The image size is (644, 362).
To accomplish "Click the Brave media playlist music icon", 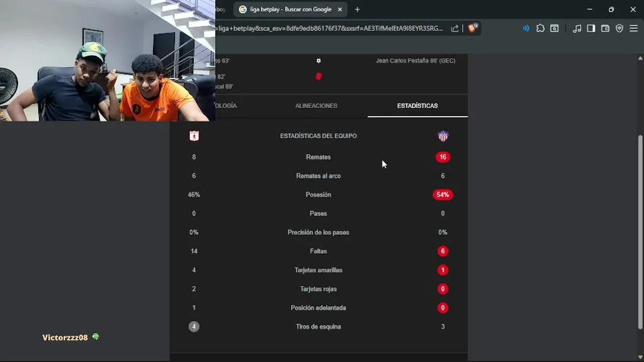I will click(577, 28).
